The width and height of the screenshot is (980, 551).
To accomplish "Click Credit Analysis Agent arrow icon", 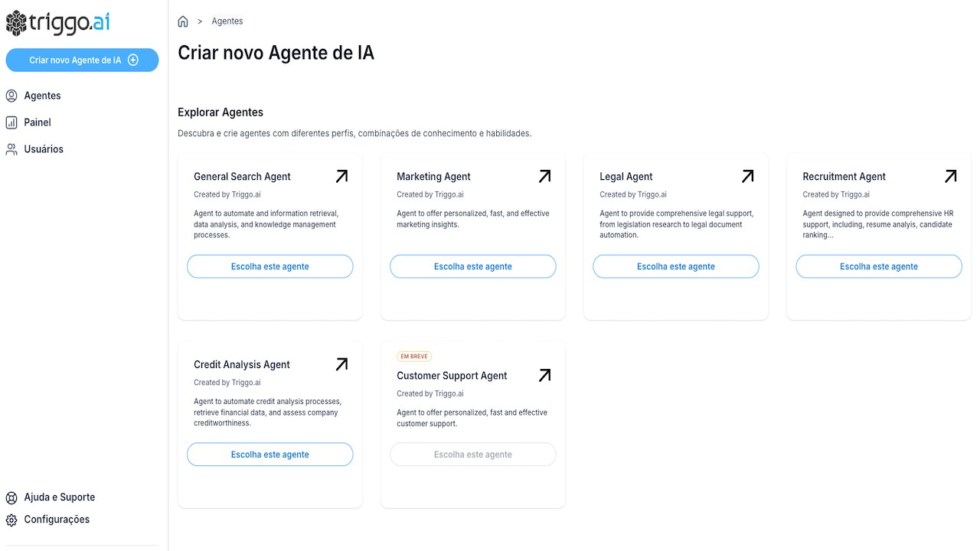I will tap(341, 364).
